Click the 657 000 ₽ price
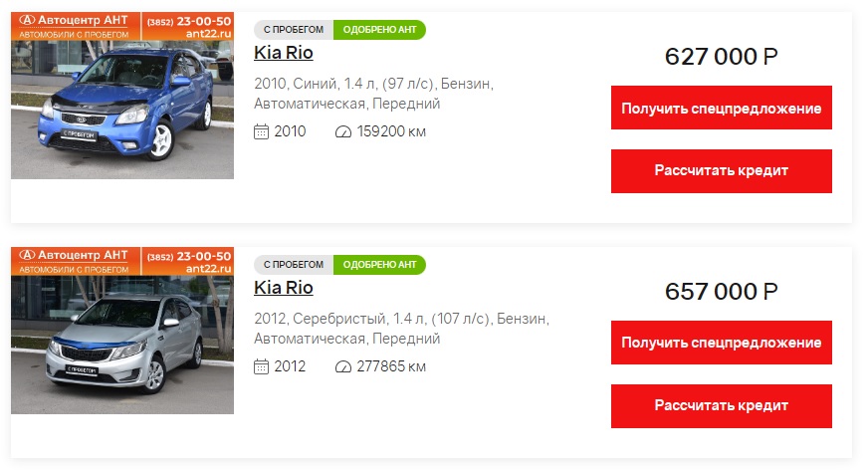868x471 pixels. (721, 292)
